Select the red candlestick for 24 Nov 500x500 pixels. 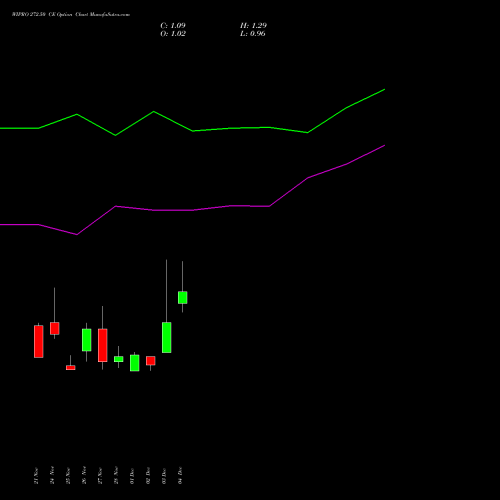pos(55,328)
